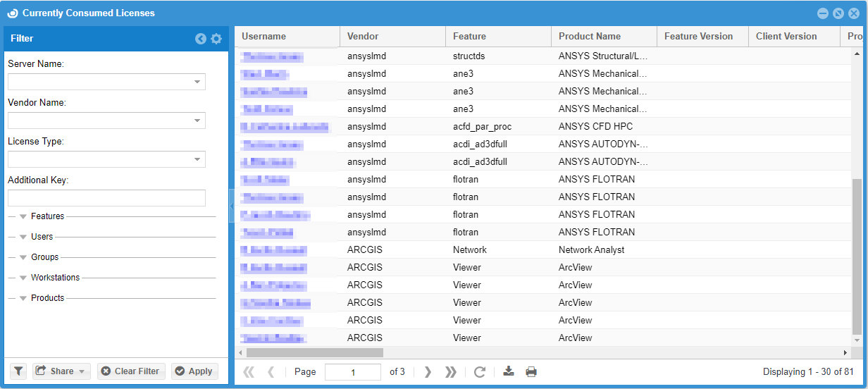Viewport: 868px width, 389px height.
Task: Click the funnel filter icon button
Action: (x=18, y=371)
